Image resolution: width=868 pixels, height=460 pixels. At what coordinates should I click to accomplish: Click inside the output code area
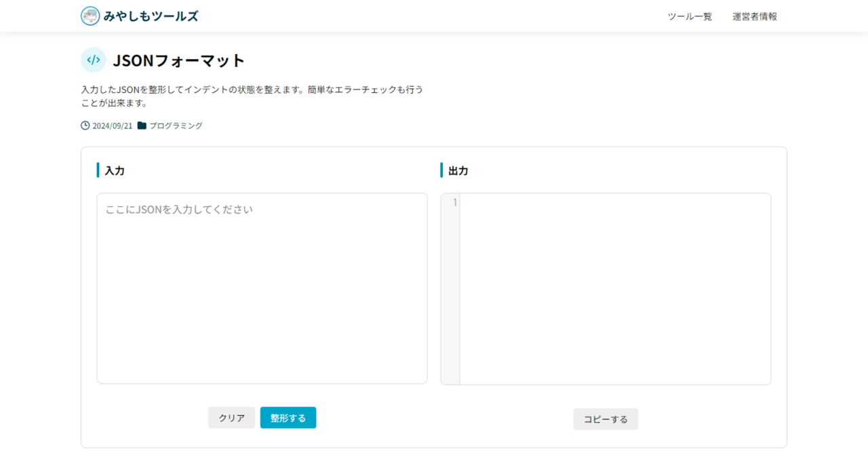(615, 289)
